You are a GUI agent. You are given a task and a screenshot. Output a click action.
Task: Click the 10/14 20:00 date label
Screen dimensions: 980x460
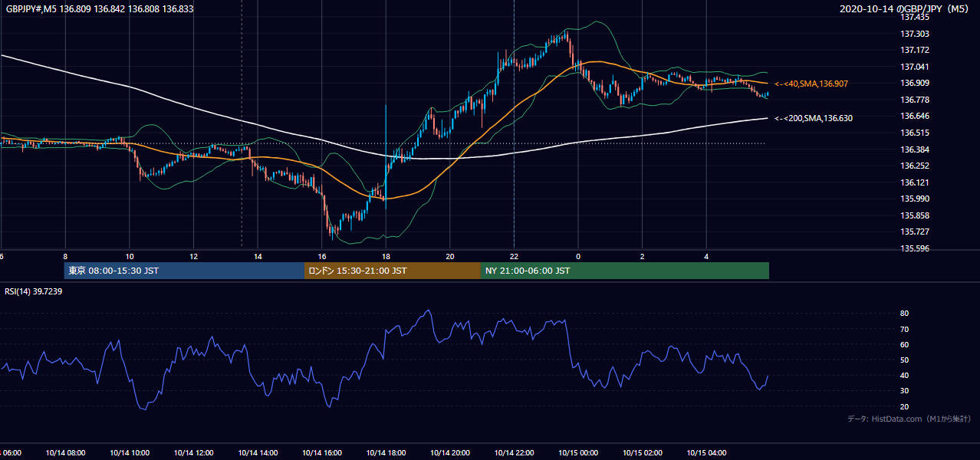(450, 453)
